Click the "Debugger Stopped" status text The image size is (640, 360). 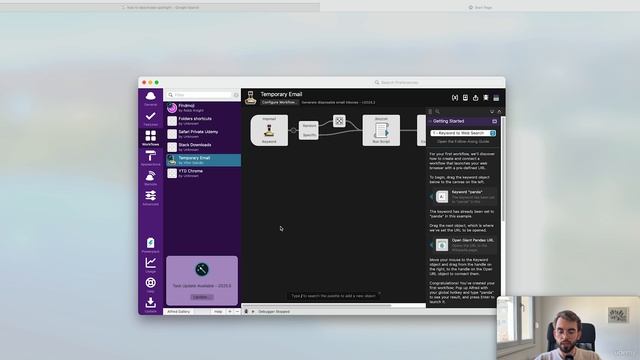(x=274, y=311)
